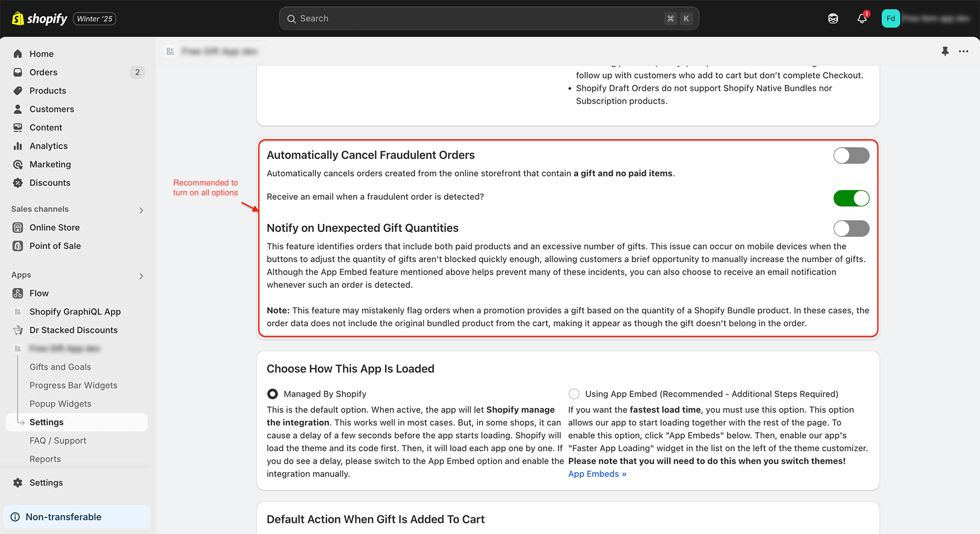Click the Home icon in sidebar
The image size is (980, 534).
coord(18,54)
